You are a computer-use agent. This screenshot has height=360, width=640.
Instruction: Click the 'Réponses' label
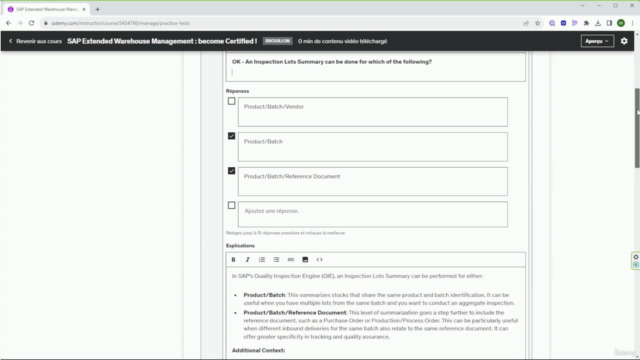coord(238,91)
